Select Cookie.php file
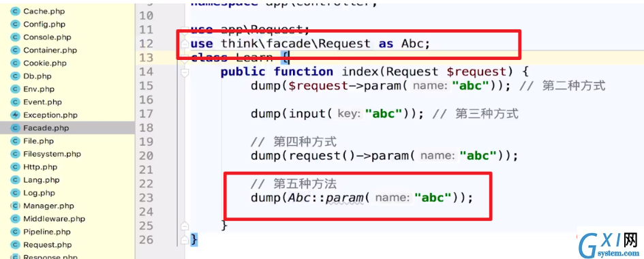 point(45,63)
